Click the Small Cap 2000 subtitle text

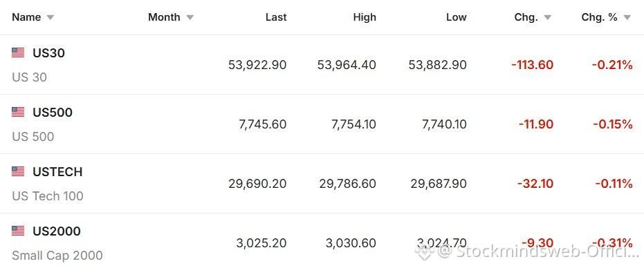[x=57, y=256]
